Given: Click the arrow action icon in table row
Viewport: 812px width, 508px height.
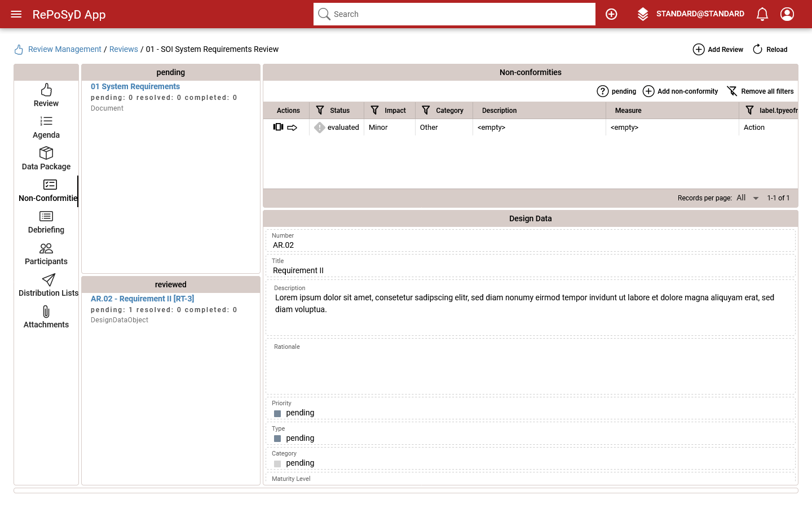Looking at the screenshot, I should point(292,128).
